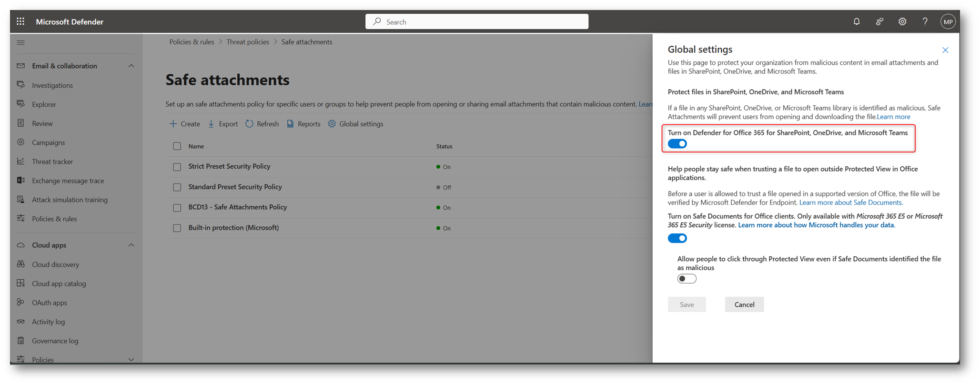Open Threat tracker in the sidebar
Viewport: 980px width, 385px height.
(x=52, y=162)
